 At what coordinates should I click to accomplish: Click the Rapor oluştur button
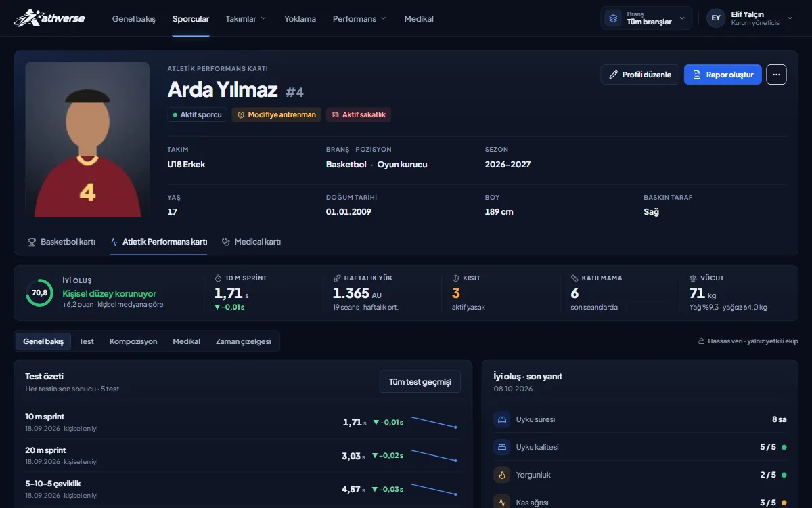tap(723, 75)
